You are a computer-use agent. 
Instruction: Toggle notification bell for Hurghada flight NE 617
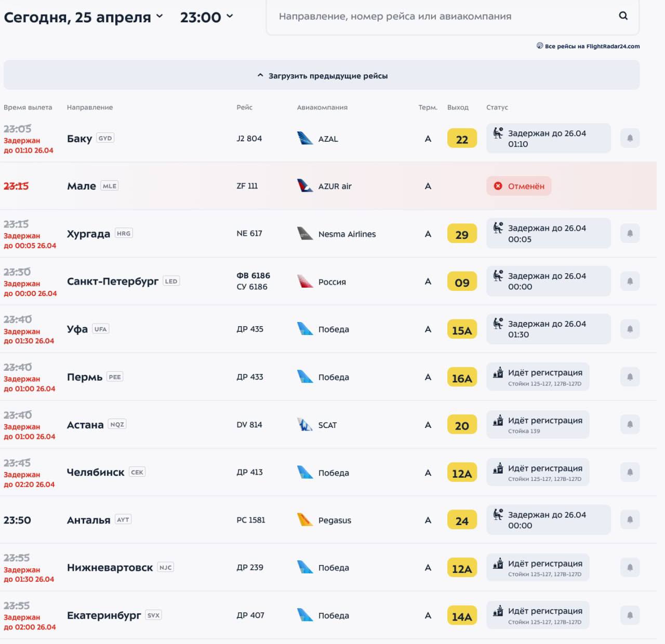[630, 234]
